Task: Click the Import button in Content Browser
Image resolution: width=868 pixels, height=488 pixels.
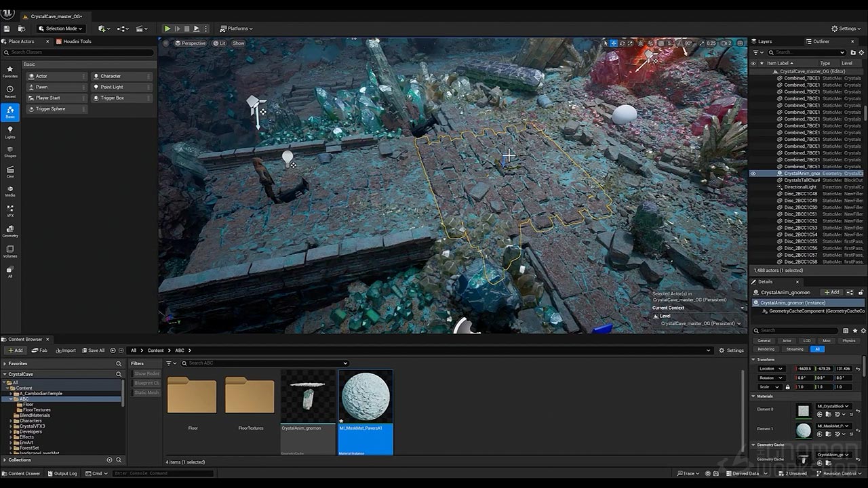Action: click(66, 350)
